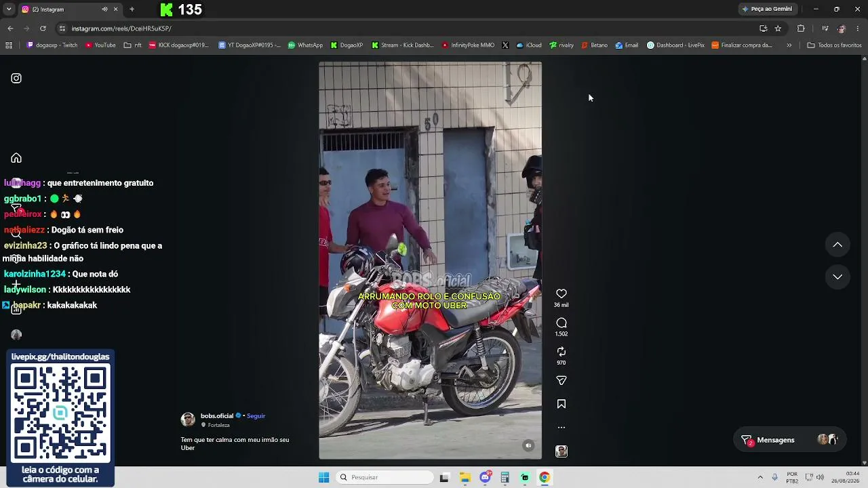Go to Instagram Home via house icon
Viewport: 868px width, 488px height.
[16, 158]
